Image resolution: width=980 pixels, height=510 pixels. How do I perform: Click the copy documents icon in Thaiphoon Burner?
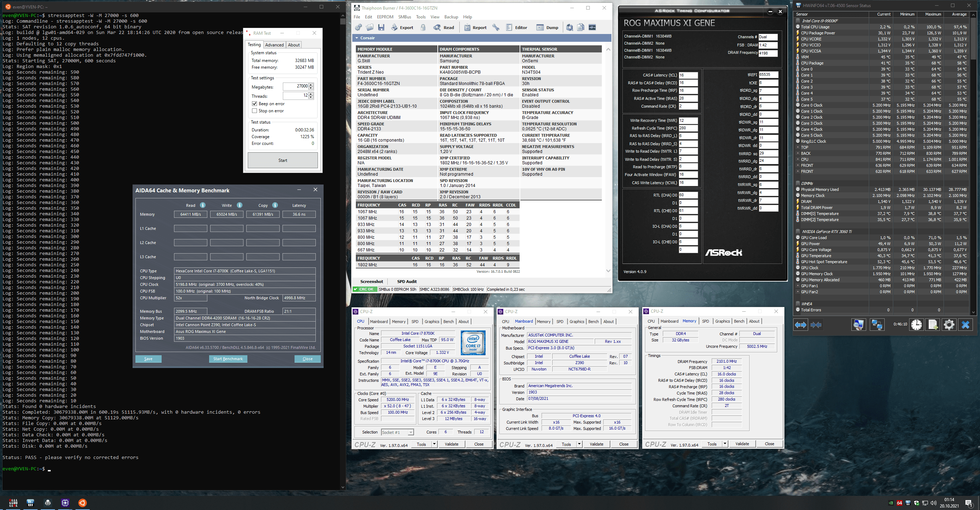tap(581, 27)
